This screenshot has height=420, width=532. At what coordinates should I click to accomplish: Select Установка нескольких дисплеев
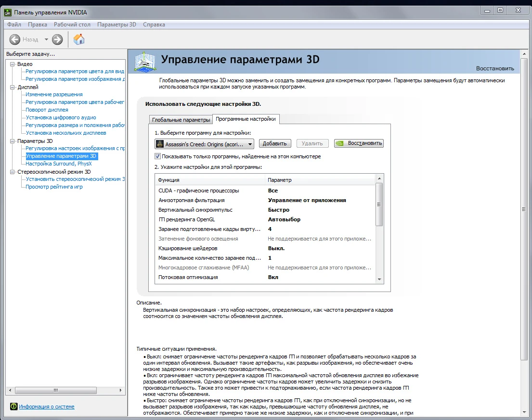pos(66,133)
